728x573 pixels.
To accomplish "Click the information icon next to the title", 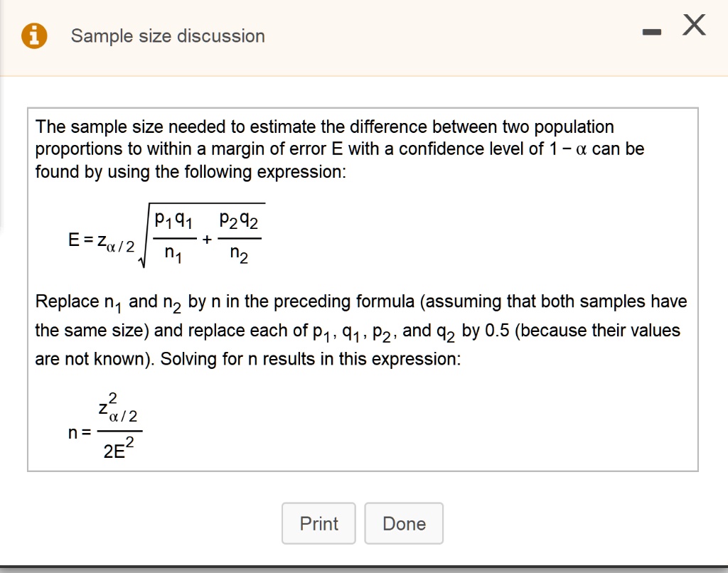I will click(x=35, y=36).
